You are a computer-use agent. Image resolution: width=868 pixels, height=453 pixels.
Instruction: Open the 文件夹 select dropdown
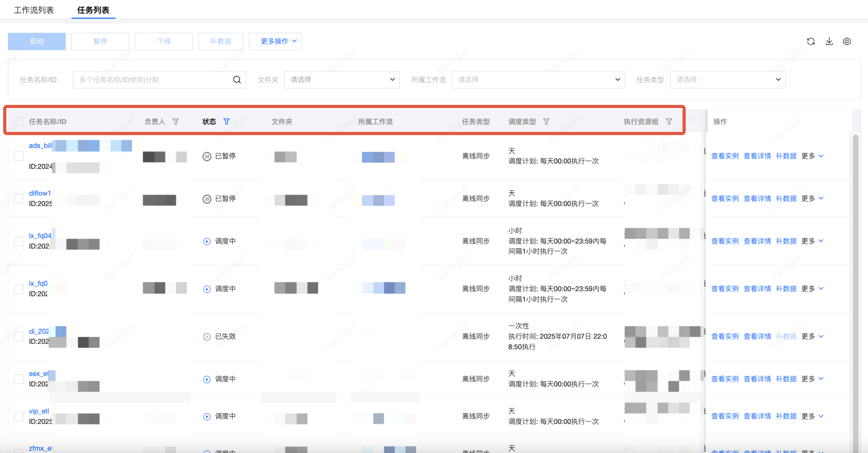342,80
